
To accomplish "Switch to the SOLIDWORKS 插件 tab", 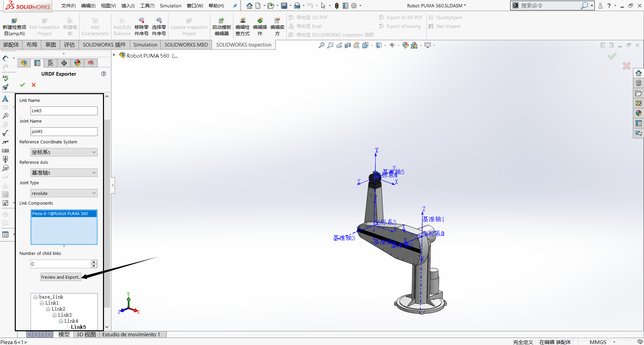I will coord(104,45).
